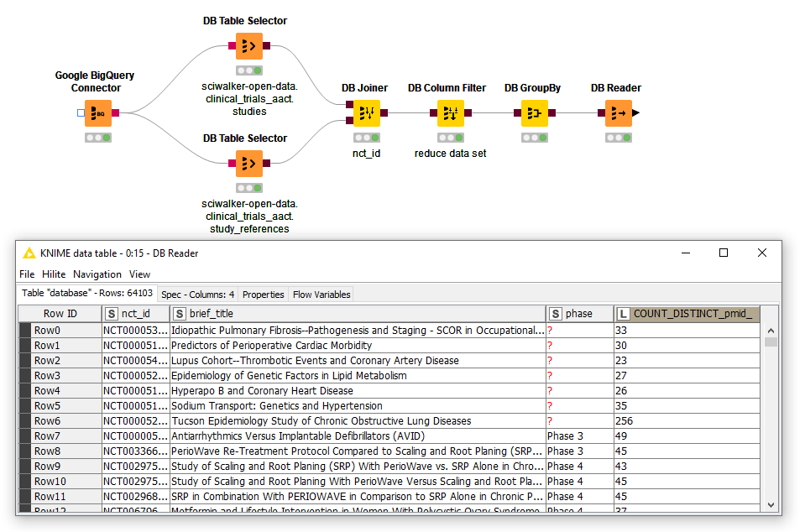Click the Phase 4 cell in Row9

click(580, 467)
